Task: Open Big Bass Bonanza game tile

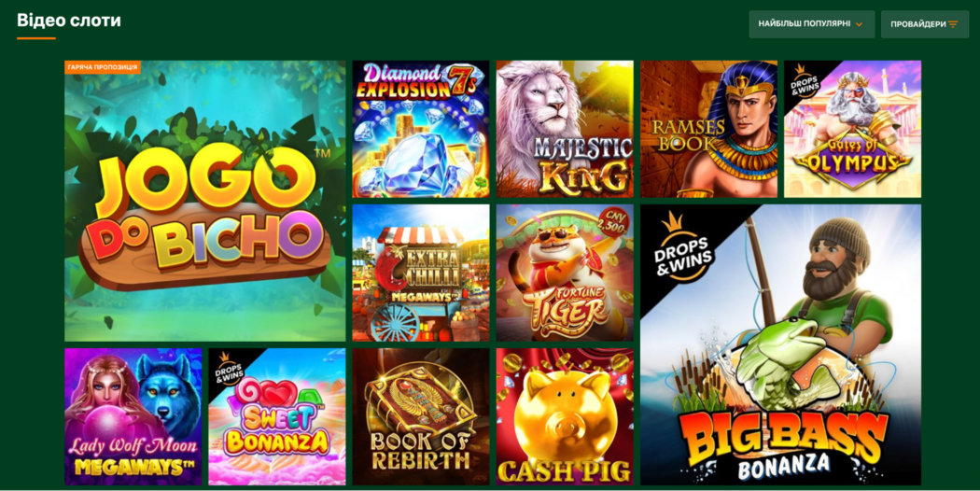Action: (x=780, y=344)
